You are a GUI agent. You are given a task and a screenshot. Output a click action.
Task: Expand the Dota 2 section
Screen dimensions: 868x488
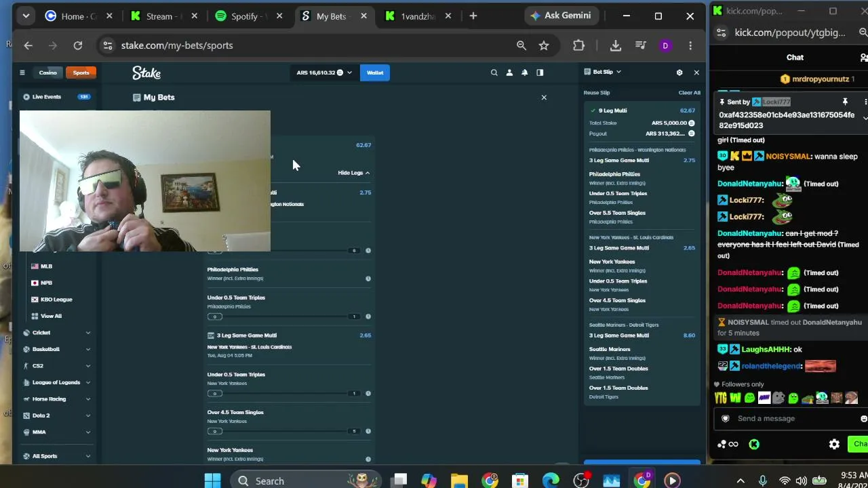click(x=56, y=415)
